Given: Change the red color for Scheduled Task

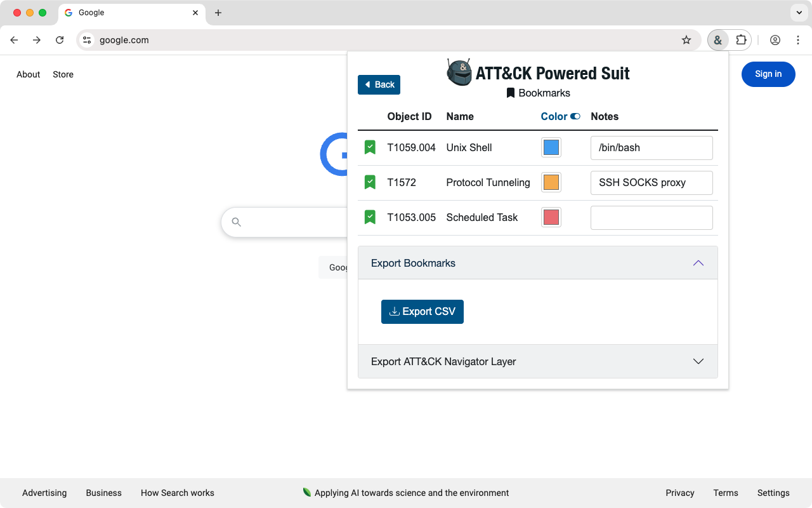Looking at the screenshot, I should click(551, 217).
